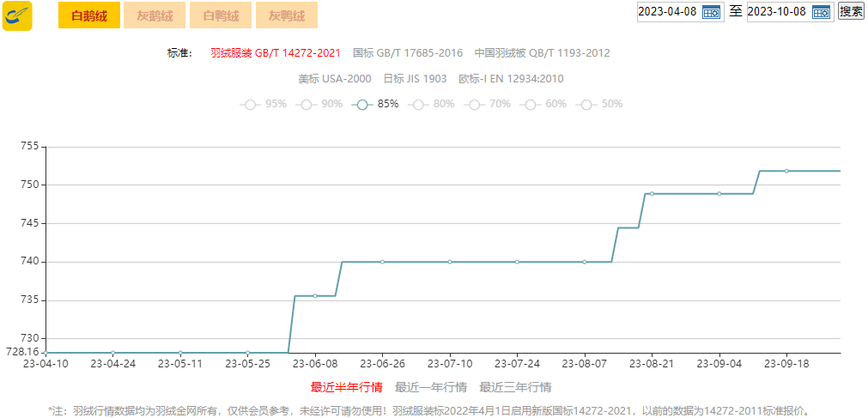Switch to the 灰鸭绒 tab

(286, 15)
